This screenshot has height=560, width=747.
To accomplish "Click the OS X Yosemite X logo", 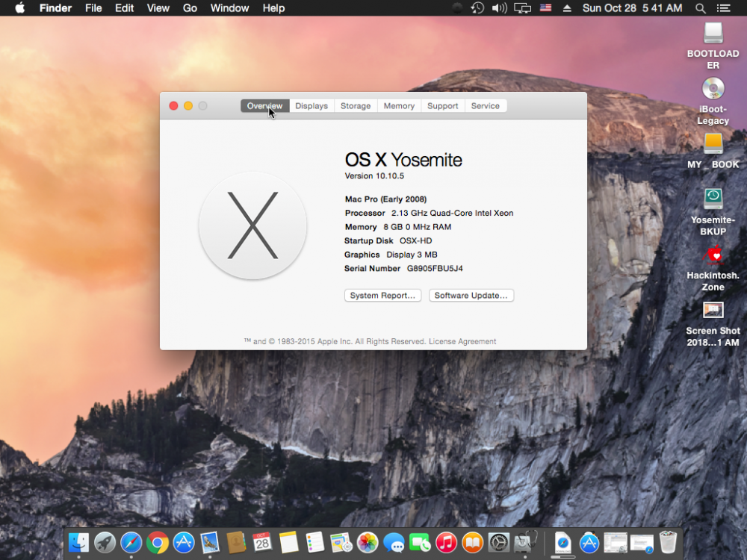I will pyautogui.click(x=252, y=225).
